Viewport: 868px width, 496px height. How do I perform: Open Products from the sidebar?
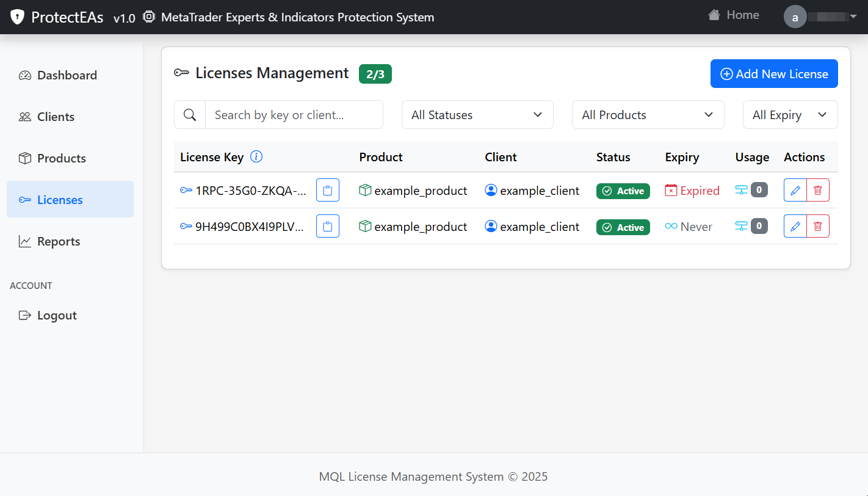[x=70, y=158]
